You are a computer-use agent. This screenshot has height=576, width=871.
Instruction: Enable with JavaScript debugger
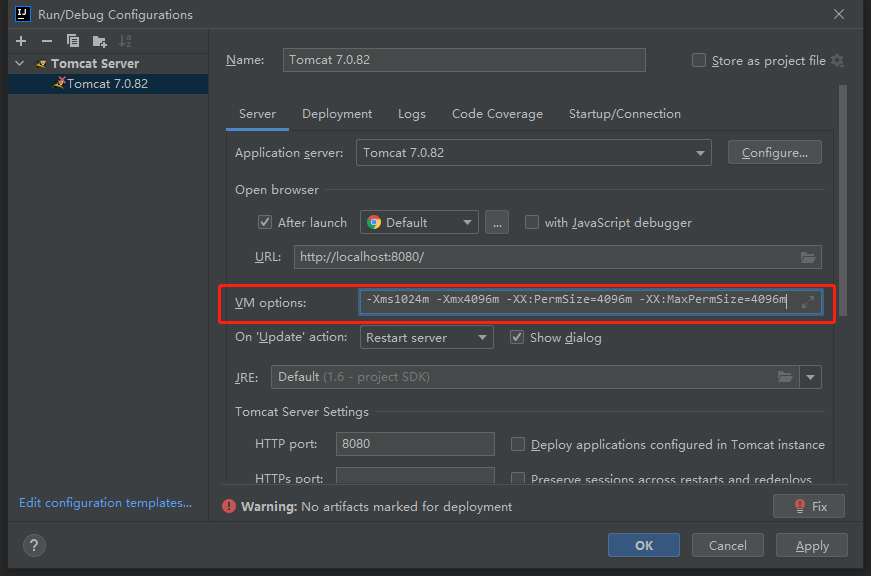click(x=532, y=222)
